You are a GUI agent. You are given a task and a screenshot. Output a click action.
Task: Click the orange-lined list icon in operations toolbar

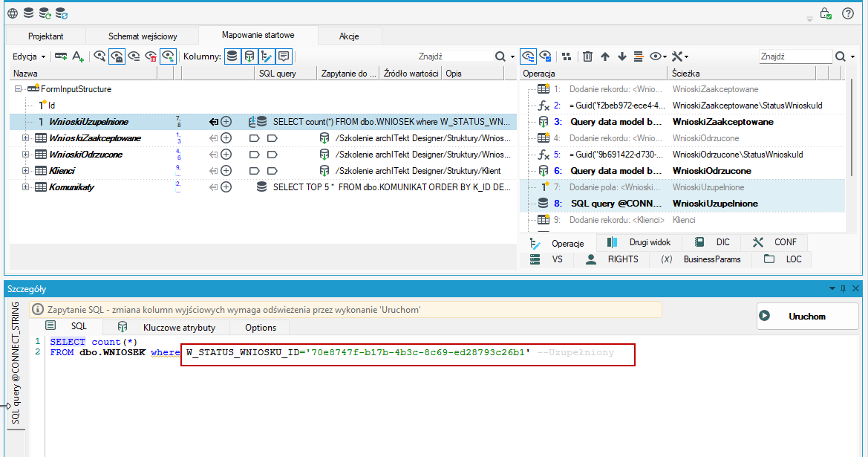tap(639, 56)
